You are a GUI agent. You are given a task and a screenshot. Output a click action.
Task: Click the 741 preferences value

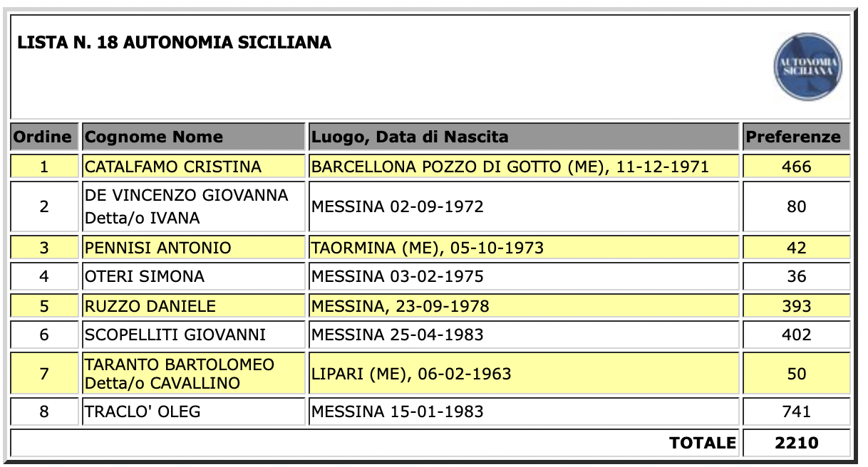[x=796, y=411]
